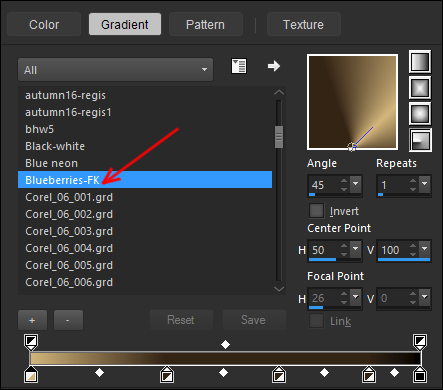Switch to the Gradient tab
This screenshot has width=443, height=390.
point(125,24)
